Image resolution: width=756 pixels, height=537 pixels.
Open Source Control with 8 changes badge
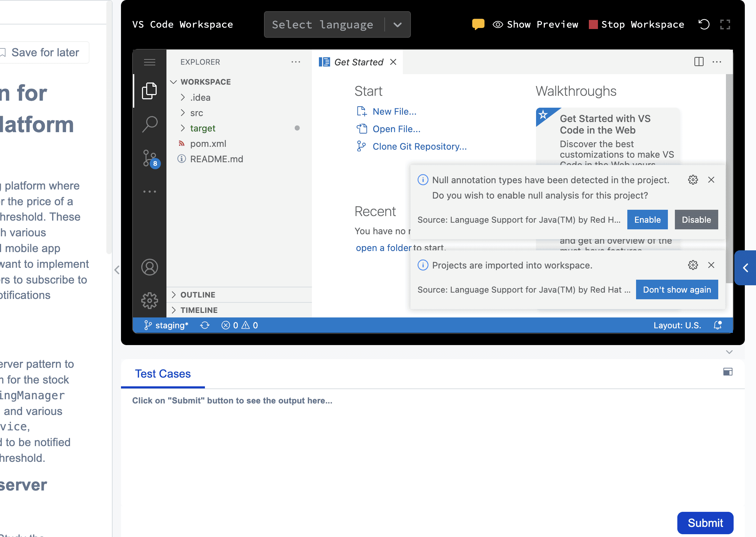[x=150, y=159]
